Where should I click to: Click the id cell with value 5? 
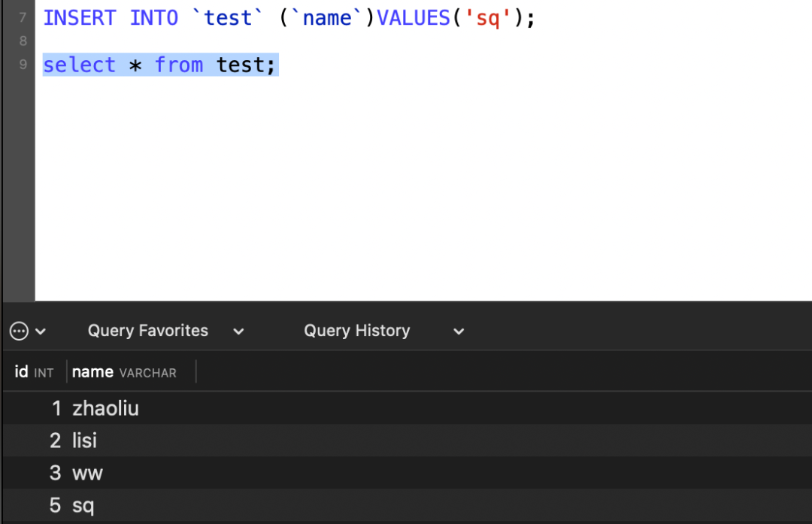(55, 505)
